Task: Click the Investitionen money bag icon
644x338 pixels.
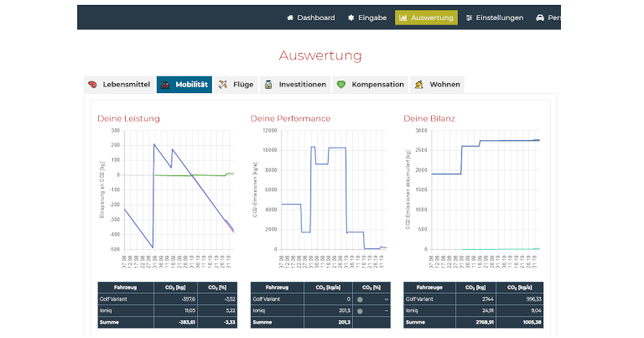Action: 268,85
